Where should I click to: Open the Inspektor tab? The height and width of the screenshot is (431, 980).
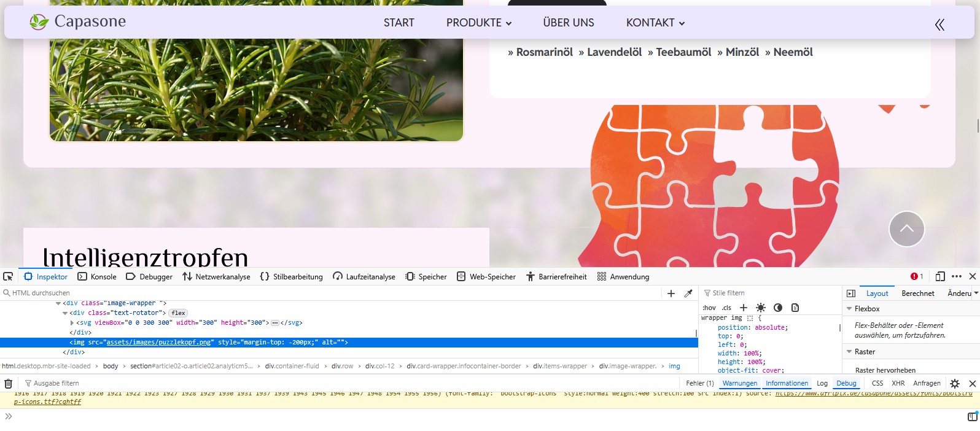pyautogui.click(x=46, y=277)
